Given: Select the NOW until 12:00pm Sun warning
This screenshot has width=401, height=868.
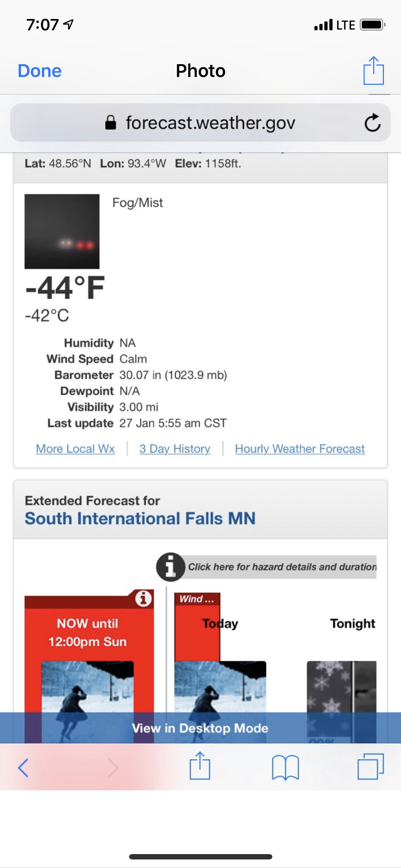Looking at the screenshot, I should (88, 633).
